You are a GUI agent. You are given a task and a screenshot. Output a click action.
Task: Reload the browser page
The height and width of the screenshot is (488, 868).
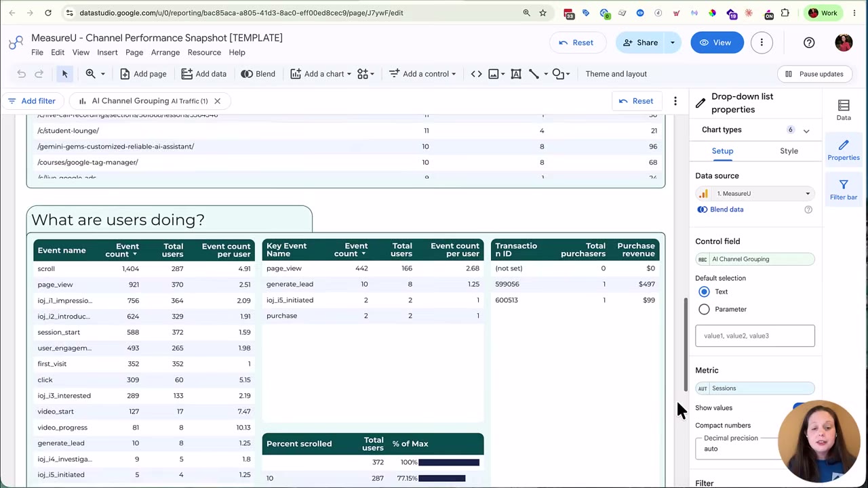pyautogui.click(x=48, y=13)
